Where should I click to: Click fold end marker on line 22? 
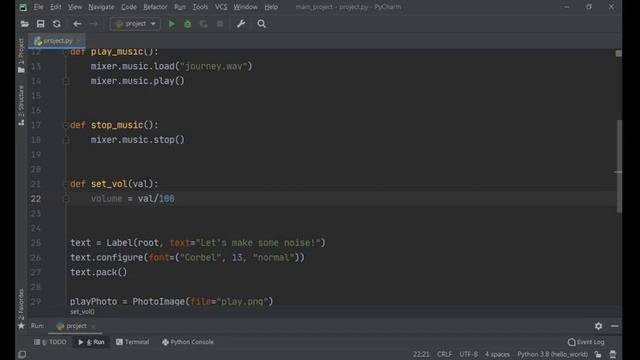tap(66, 199)
